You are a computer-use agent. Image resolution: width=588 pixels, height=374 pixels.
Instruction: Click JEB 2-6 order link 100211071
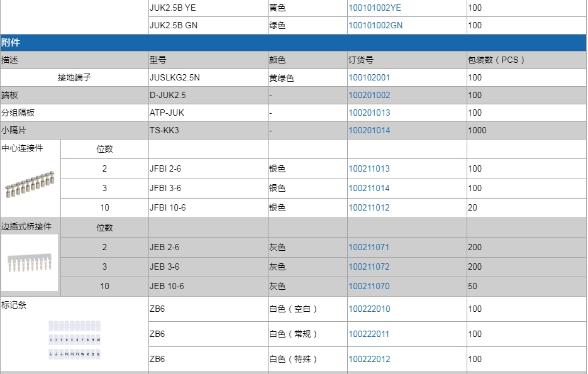tap(369, 248)
